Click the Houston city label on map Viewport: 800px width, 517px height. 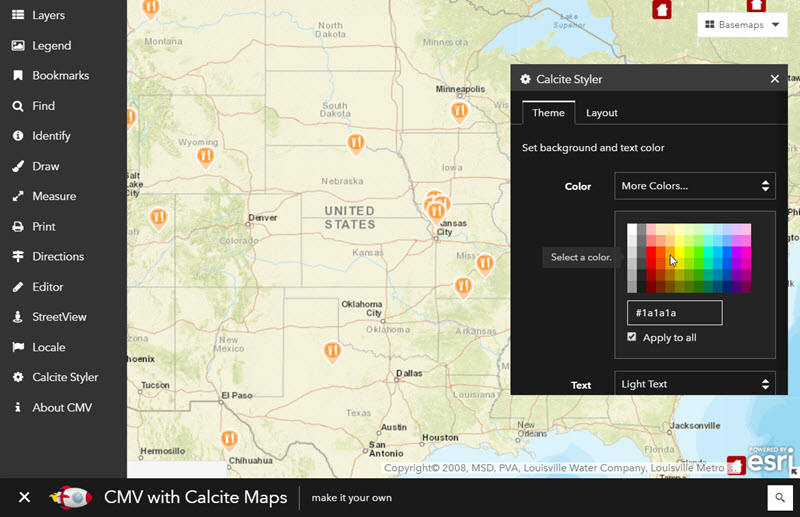pyautogui.click(x=440, y=437)
